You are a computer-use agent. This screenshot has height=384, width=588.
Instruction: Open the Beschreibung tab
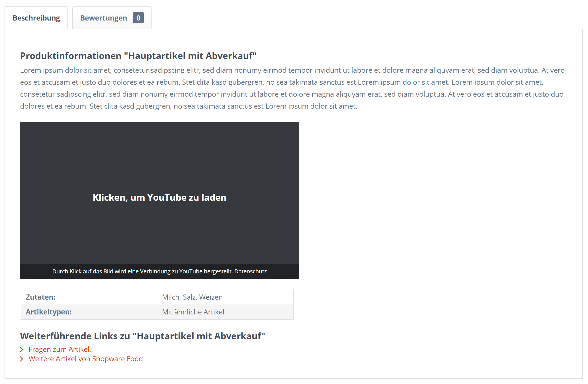click(x=36, y=18)
